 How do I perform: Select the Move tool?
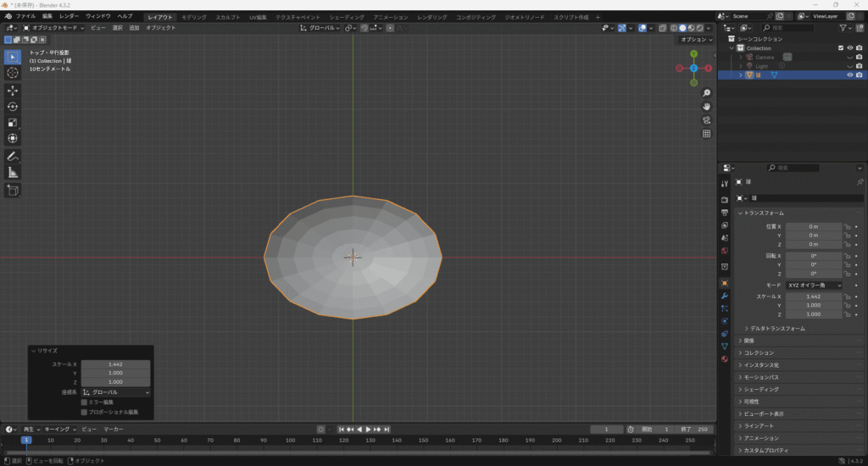coord(13,90)
